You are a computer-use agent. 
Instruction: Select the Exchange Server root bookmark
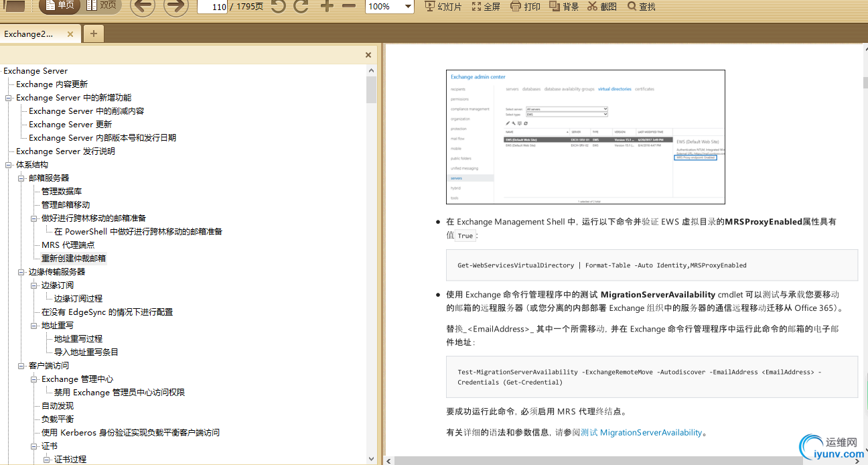[x=35, y=71]
